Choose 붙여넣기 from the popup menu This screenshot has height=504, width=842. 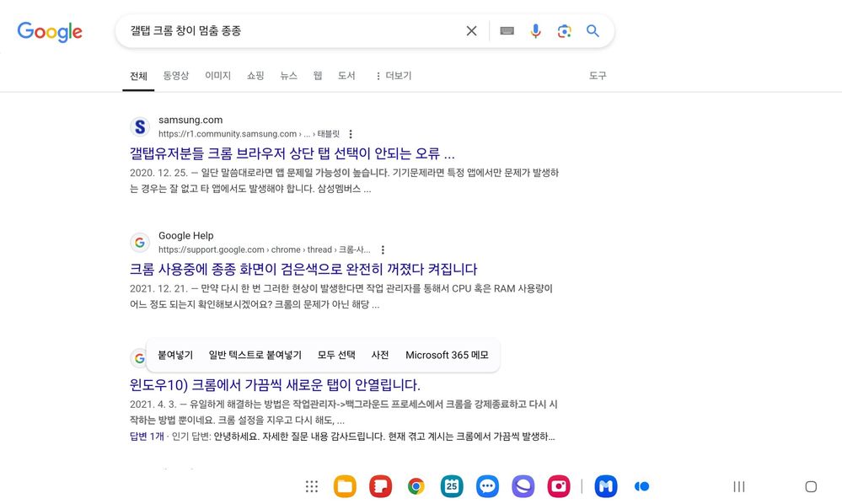[175, 355]
